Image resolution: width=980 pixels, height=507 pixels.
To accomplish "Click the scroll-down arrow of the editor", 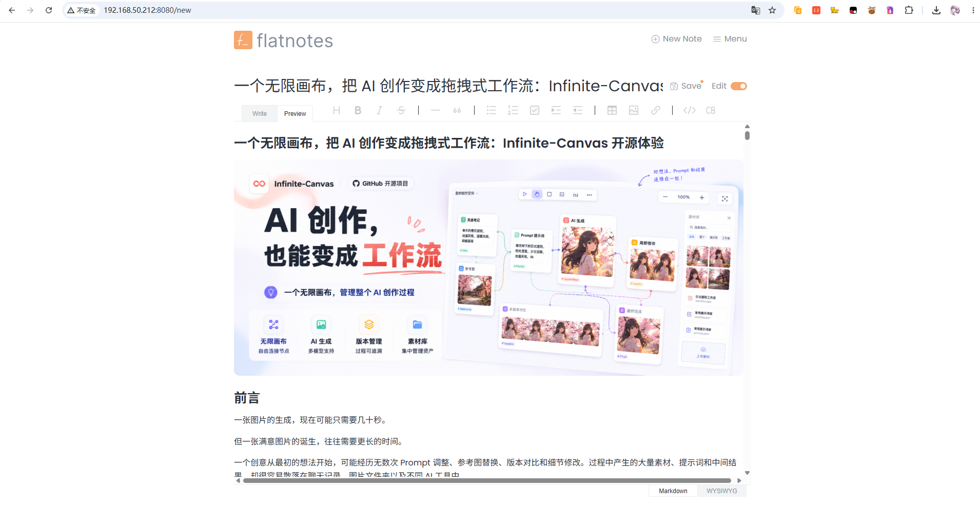I will click(x=747, y=473).
